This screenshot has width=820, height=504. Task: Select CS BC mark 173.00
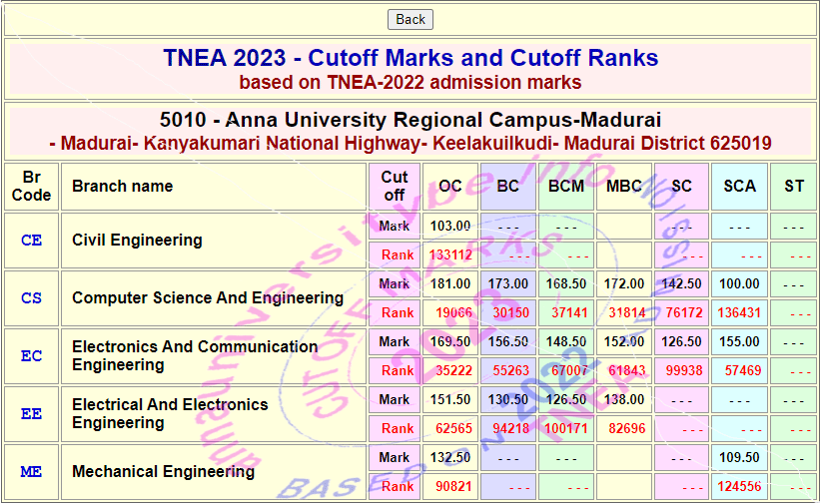tap(508, 283)
